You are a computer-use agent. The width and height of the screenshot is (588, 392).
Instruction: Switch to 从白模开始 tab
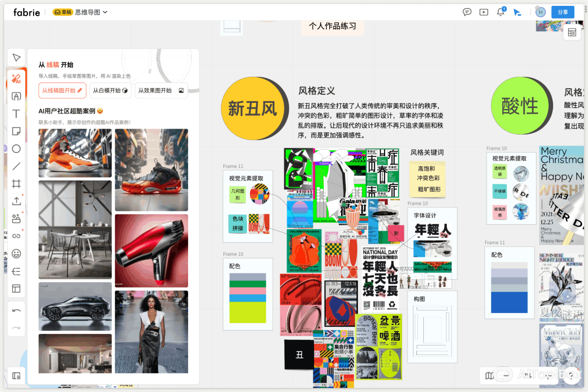coord(110,91)
